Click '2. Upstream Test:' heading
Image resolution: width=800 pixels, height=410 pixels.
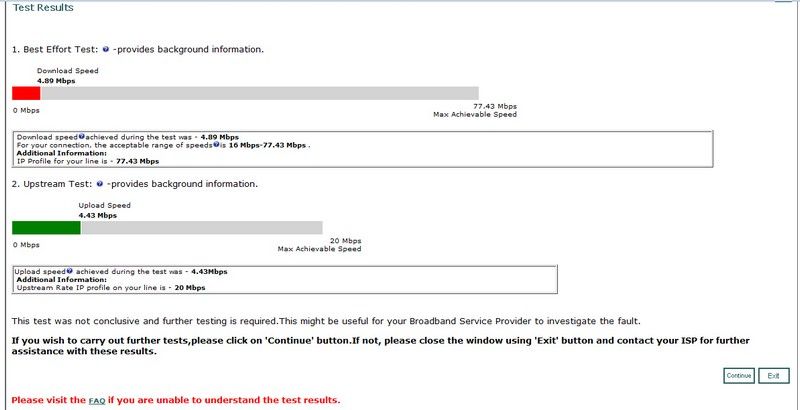[53, 184]
